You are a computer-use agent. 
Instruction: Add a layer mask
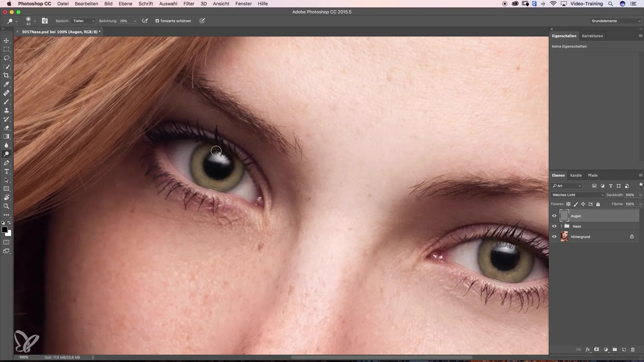tap(597, 350)
